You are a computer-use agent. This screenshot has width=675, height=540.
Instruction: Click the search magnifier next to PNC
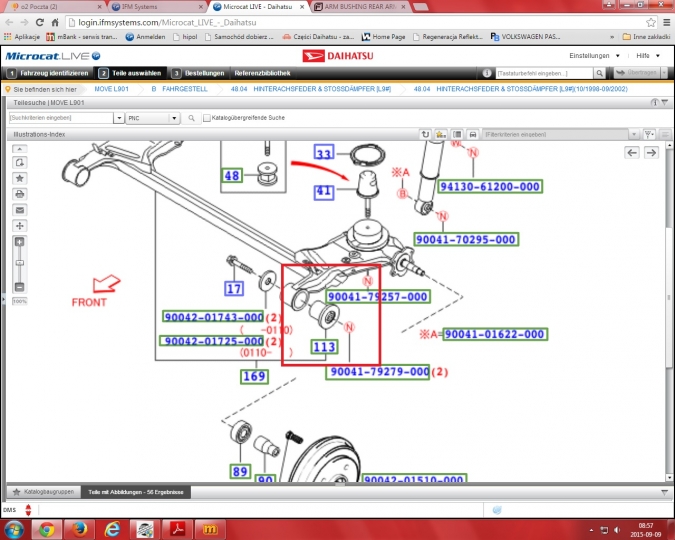click(x=192, y=118)
